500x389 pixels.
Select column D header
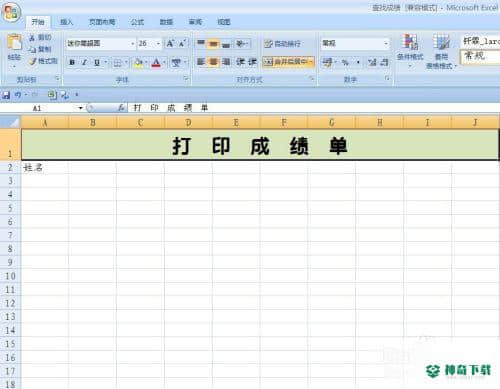[188, 123]
